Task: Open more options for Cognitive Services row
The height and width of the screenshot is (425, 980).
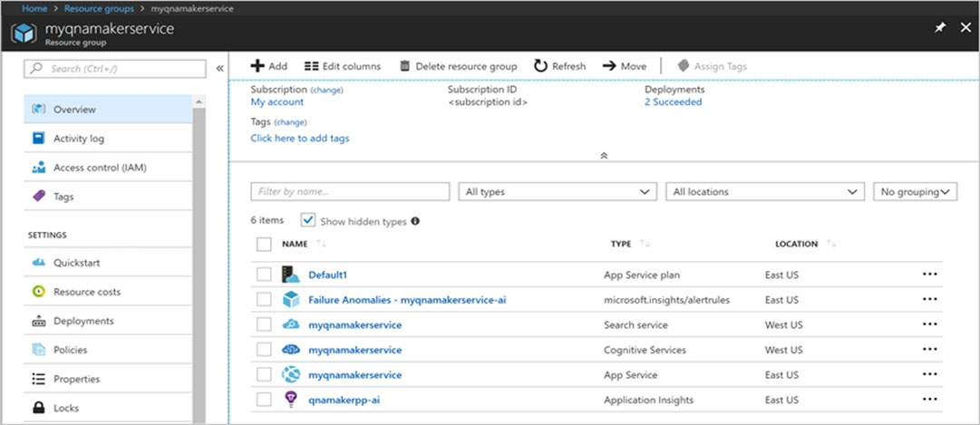Action: tap(929, 350)
